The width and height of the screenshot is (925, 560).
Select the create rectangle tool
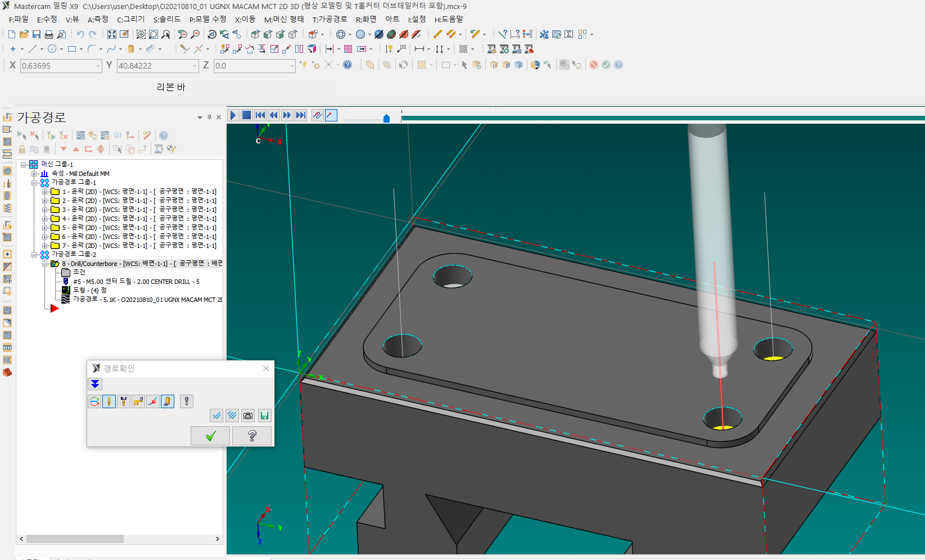[x=72, y=49]
